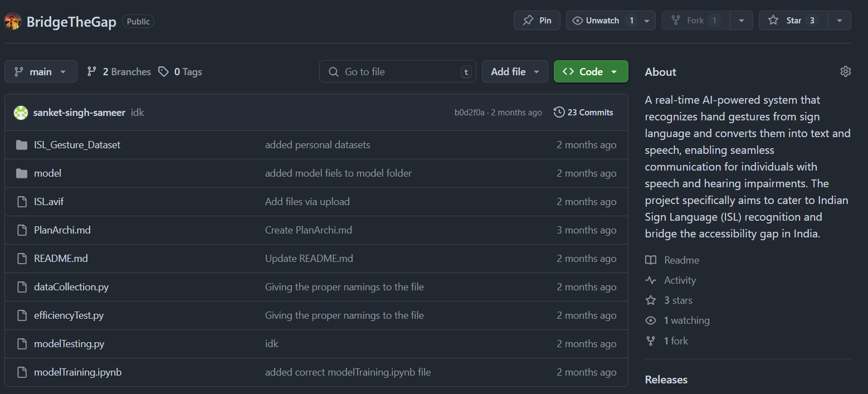Click the About settings gear icon
This screenshot has height=394, width=868.
(x=845, y=71)
